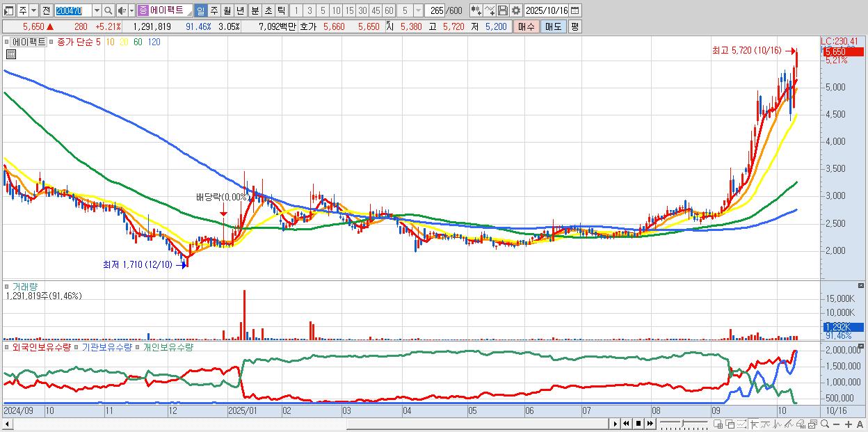Zoom in with the plus icon
Image resolution: width=868 pixels, height=432 pixels.
[849, 424]
